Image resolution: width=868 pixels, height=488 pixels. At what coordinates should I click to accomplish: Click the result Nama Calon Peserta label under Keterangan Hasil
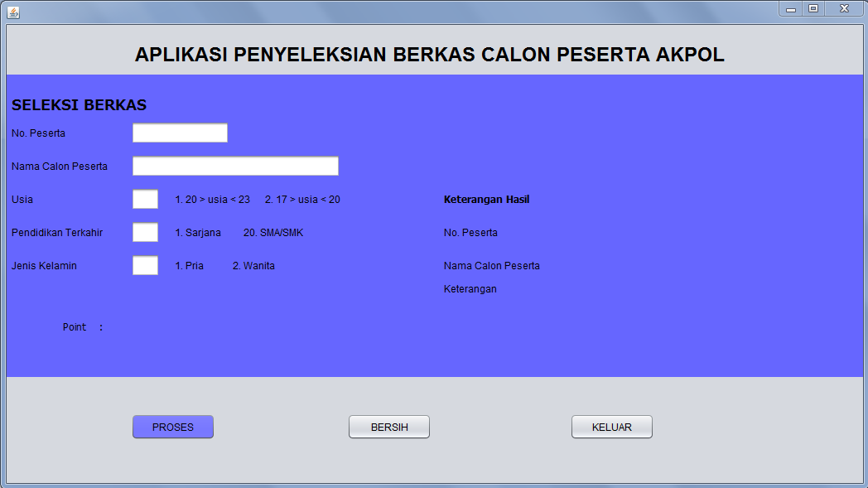(x=492, y=266)
